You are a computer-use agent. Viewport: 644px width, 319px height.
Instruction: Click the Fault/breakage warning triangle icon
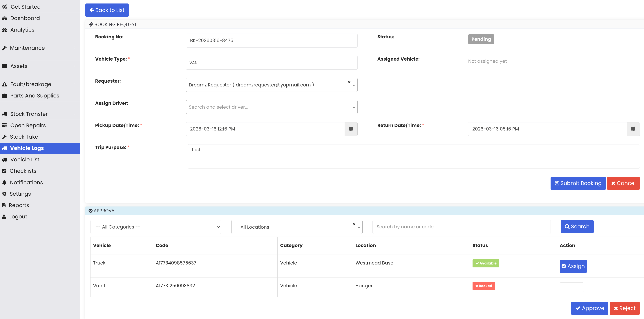(x=4, y=84)
